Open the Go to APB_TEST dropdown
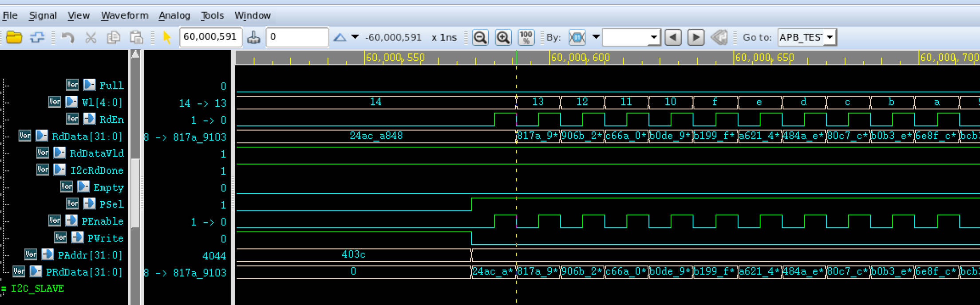The image size is (980, 305). [x=830, y=38]
